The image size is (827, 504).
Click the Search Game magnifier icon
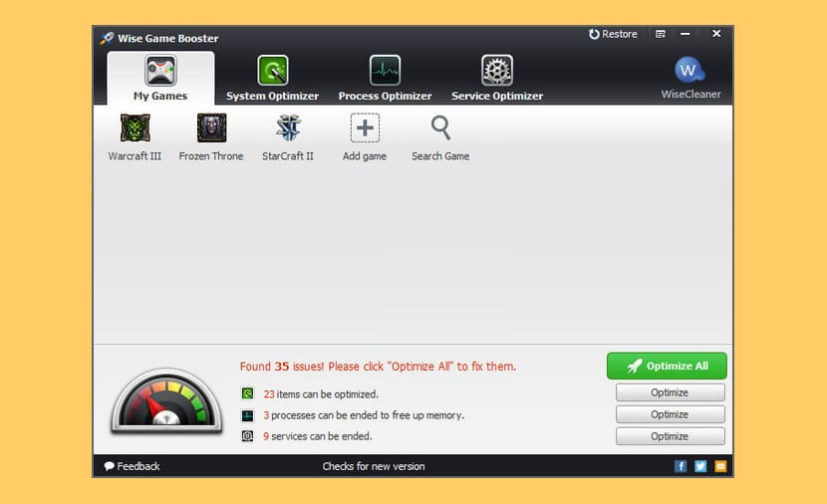441,128
